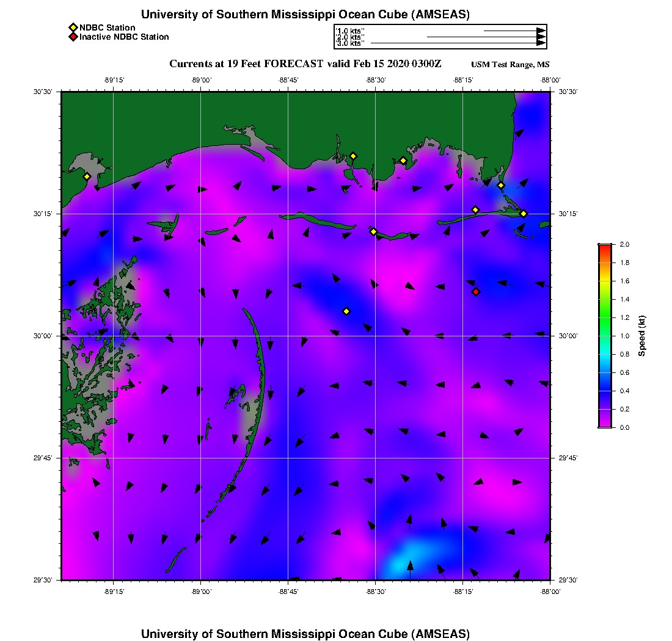672x641 pixels.
Task: Click the 1.0 kts scale arrow head
Action: coord(541,31)
